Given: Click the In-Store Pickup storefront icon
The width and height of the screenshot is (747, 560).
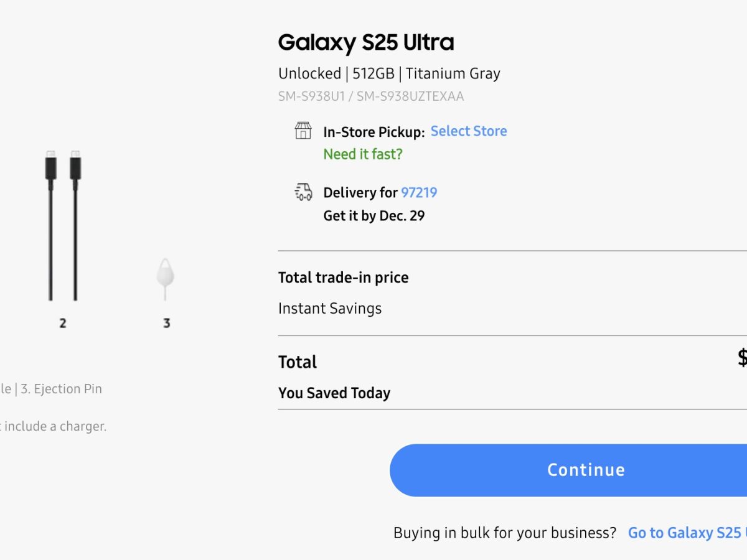Looking at the screenshot, I should (303, 131).
